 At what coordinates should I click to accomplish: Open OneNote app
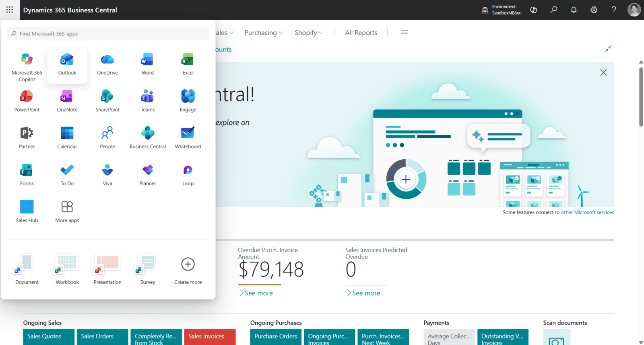coord(67,101)
